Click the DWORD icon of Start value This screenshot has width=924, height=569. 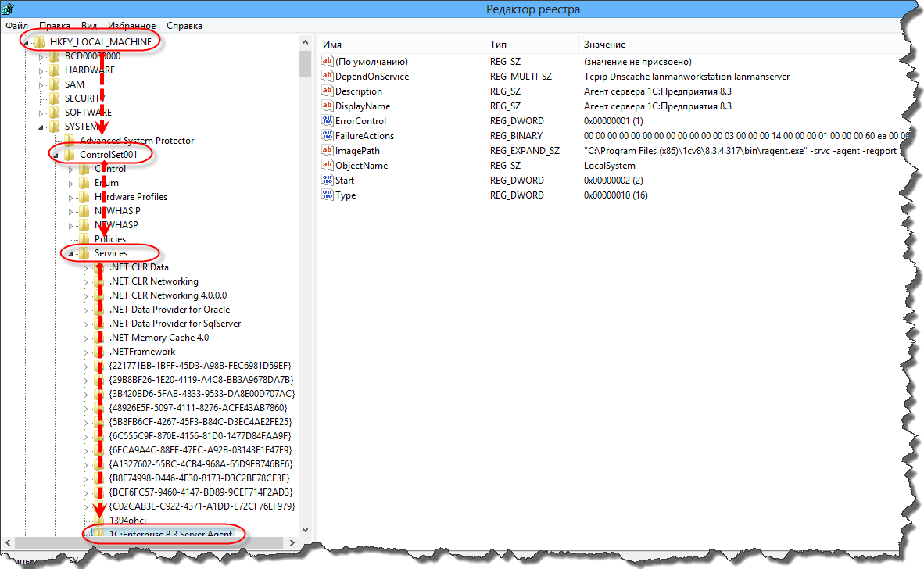(328, 181)
